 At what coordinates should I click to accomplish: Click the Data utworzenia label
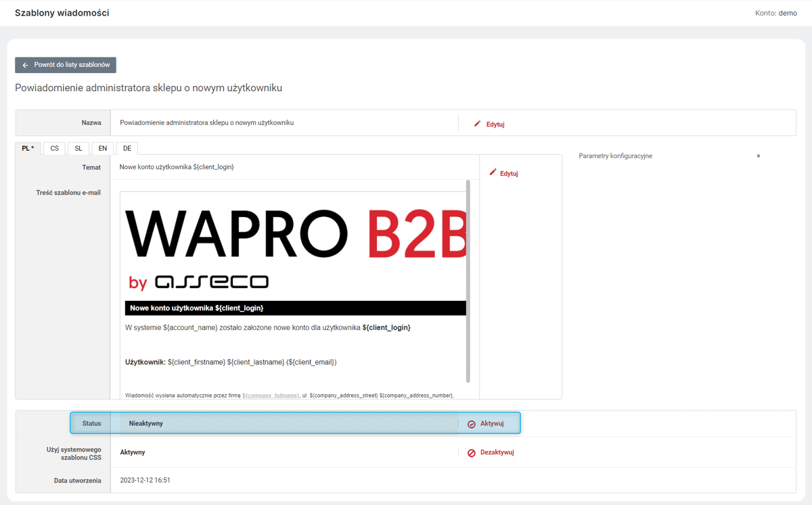point(78,481)
